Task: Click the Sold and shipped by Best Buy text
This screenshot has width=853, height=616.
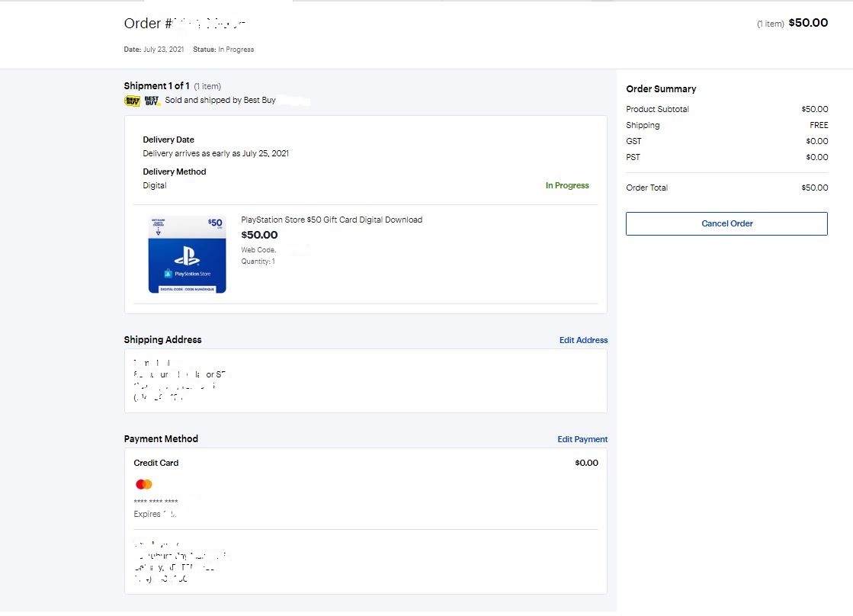Action: [220, 101]
